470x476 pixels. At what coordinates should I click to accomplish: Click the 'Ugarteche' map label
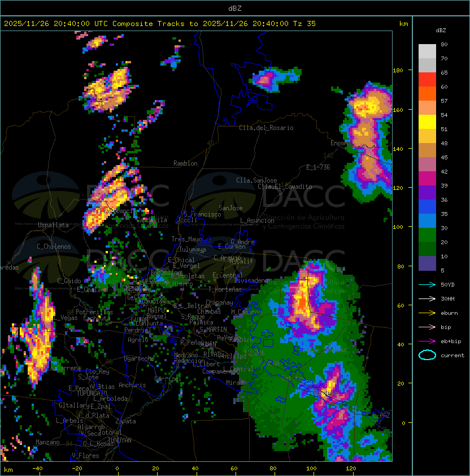tap(140, 358)
